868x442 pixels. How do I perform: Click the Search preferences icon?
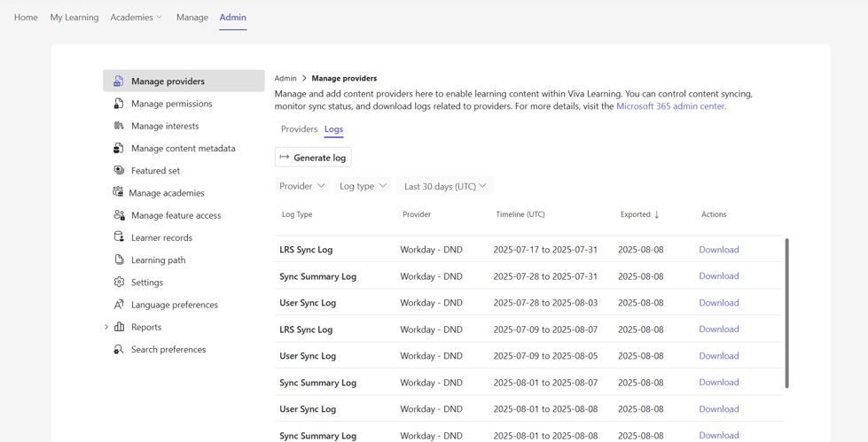coord(119,349)
